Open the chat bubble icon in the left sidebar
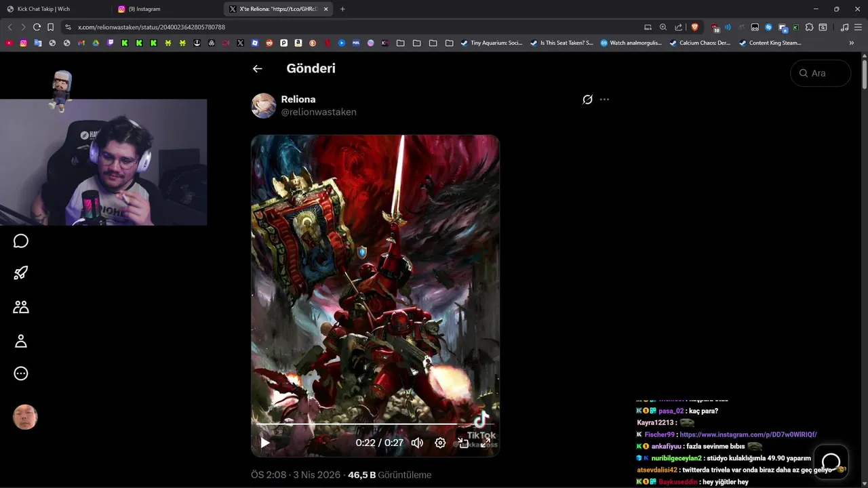 (21, 241)
